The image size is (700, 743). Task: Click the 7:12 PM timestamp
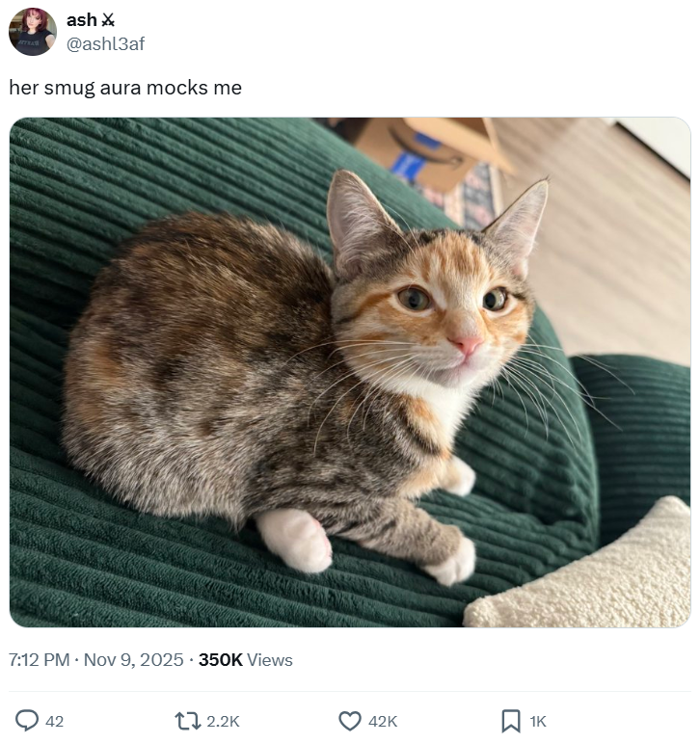[39, 660]
